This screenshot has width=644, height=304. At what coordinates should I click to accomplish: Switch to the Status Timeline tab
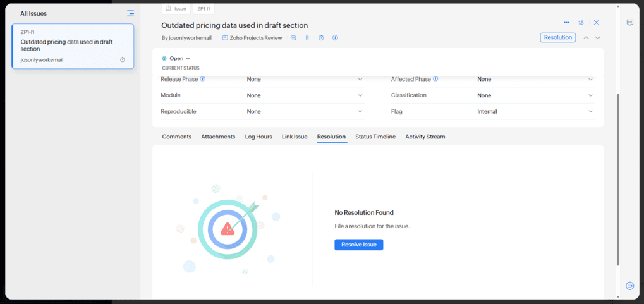click(x=375, y=137)
